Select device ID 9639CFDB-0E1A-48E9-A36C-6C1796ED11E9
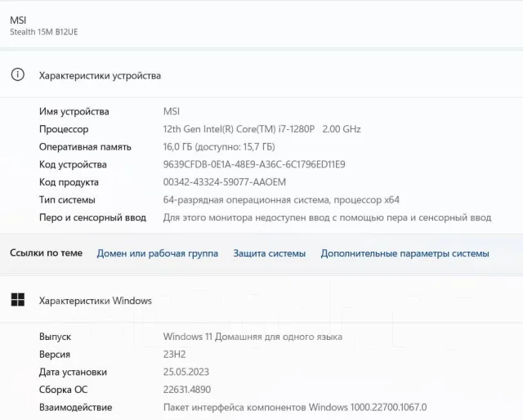The height and width of the screenshot is (420, 523). tap(254, 164)
